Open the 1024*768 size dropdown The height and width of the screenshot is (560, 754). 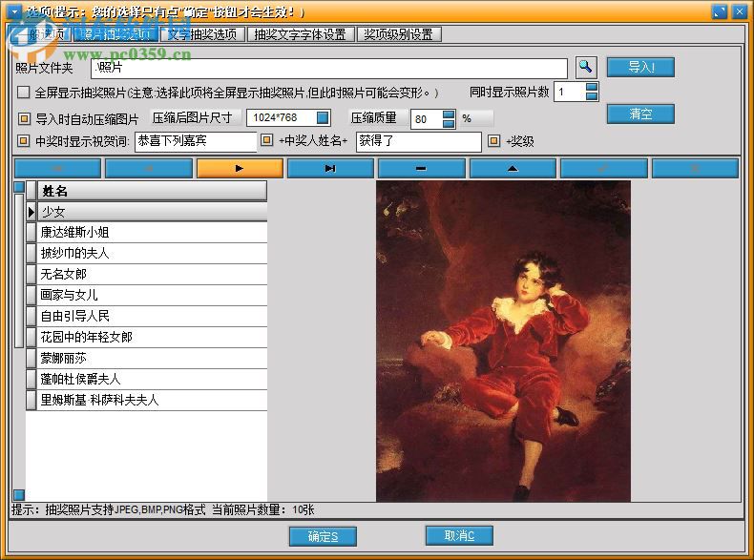click(323, 117)
